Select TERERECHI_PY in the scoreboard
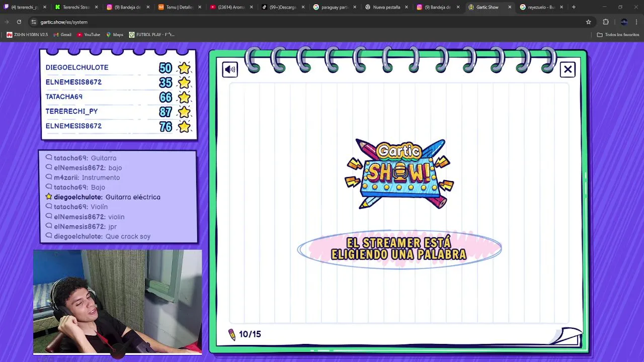The image size is (644, 362). 71,111
